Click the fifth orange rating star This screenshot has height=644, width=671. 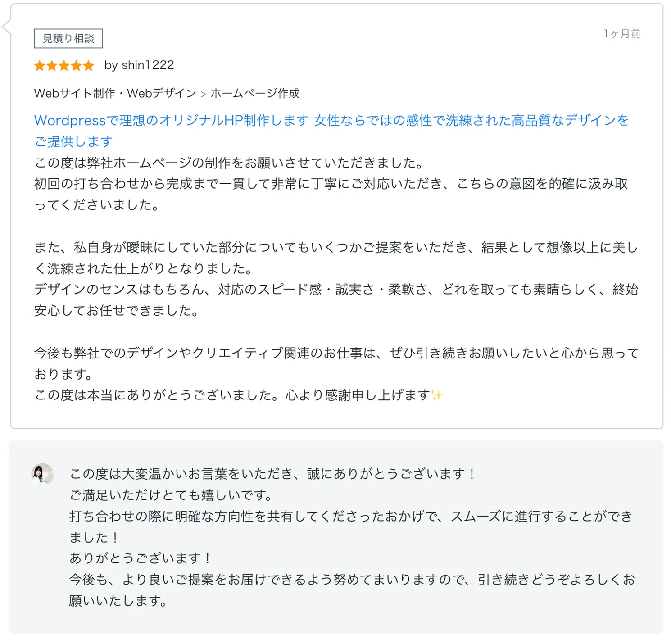point(88,66)
